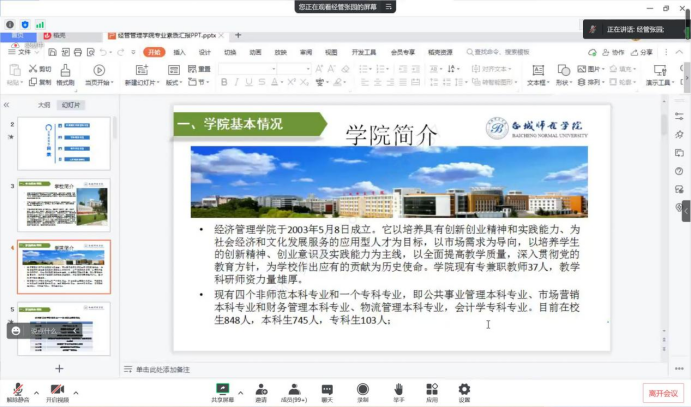Click the New Slide (新建幻灯片) icon

tap(141, 70)
